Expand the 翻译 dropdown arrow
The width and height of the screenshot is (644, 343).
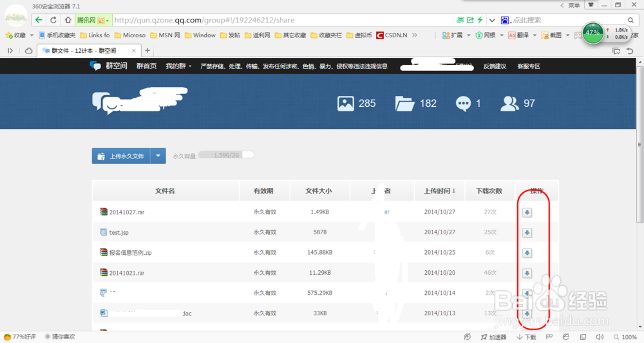tap(535, 35)
